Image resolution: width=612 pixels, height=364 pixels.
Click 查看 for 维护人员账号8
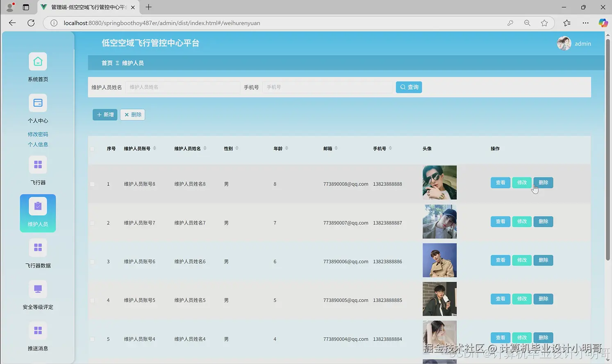[501, 183]
